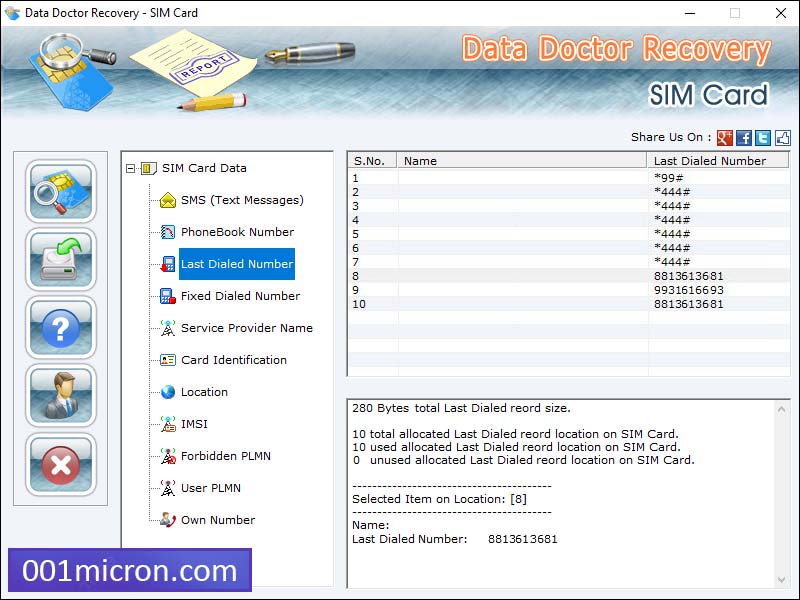Click the contact person icon in sidebar
Image resolution: width=800 pixels, height=600 pixels.
60,395
